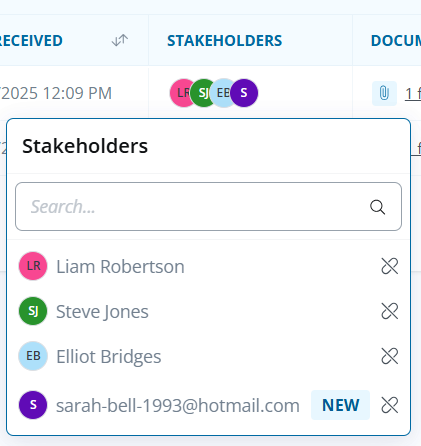The width and height of the screenshot is (421, 446).
Task: Click the Stakeholders column header
Action: point(224,40)
